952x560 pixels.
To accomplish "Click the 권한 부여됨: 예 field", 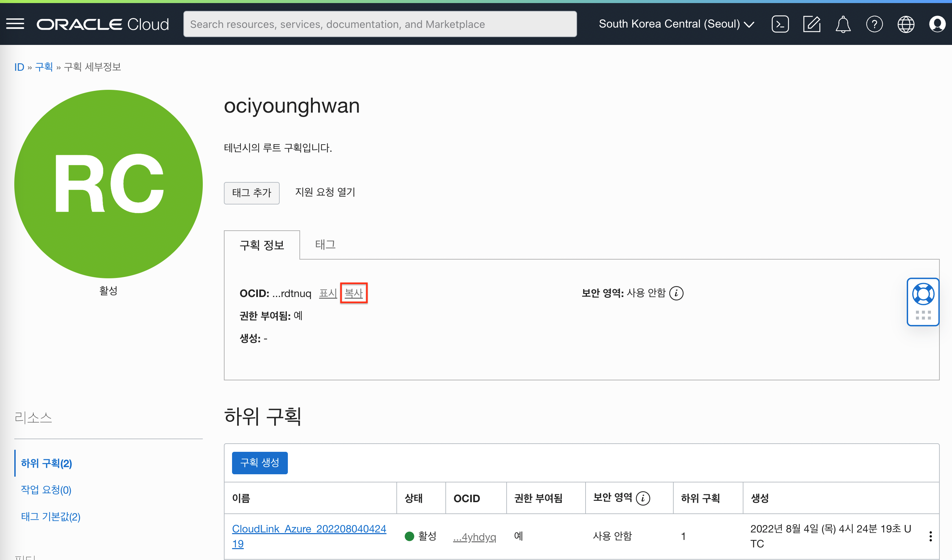I will point(271,315).
